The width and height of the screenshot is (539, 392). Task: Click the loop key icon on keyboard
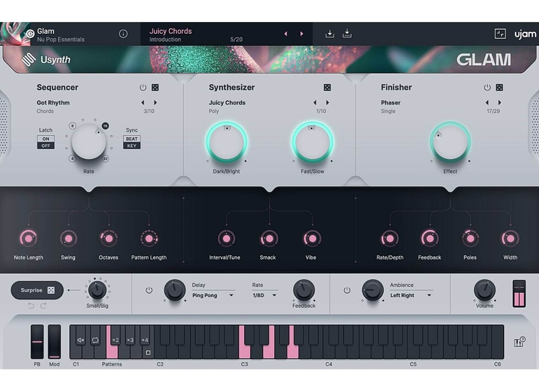[95, 340]
